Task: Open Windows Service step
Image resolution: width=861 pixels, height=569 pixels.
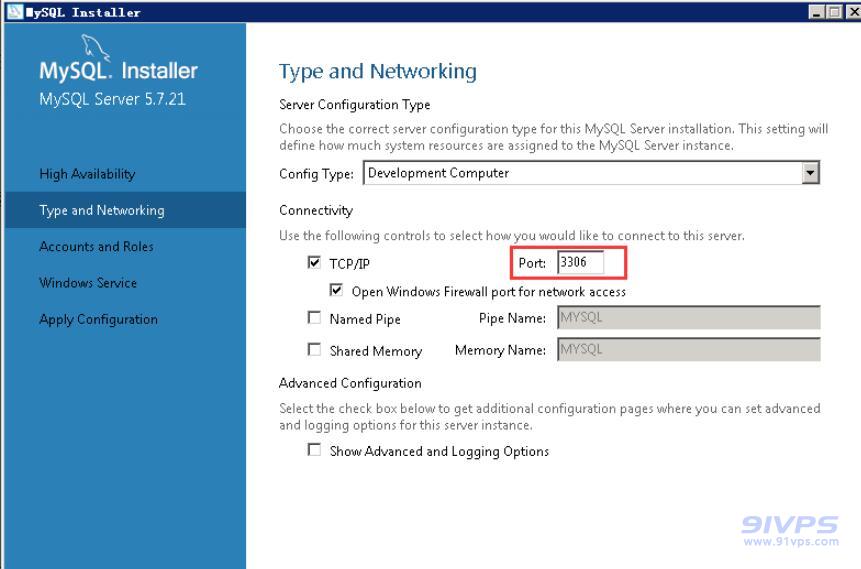Action: click(88, 283)
